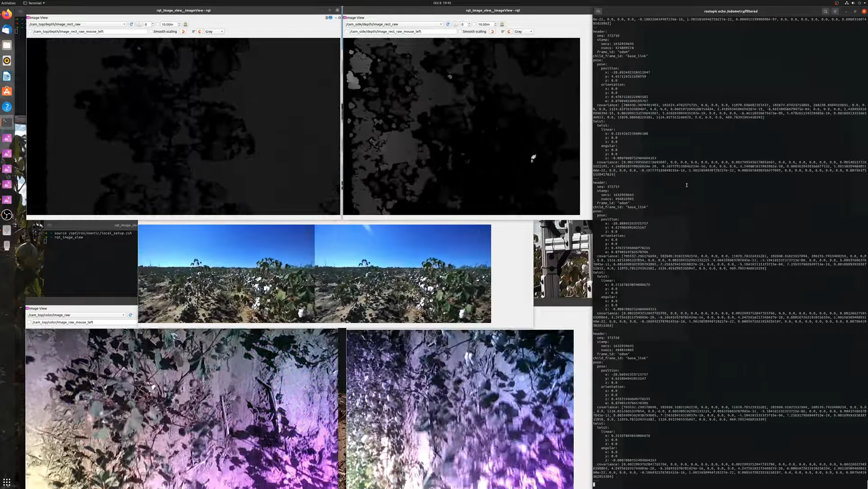Click save image icon in cam_side depth view
The image size is (868, 489).
tap(502, 24)
